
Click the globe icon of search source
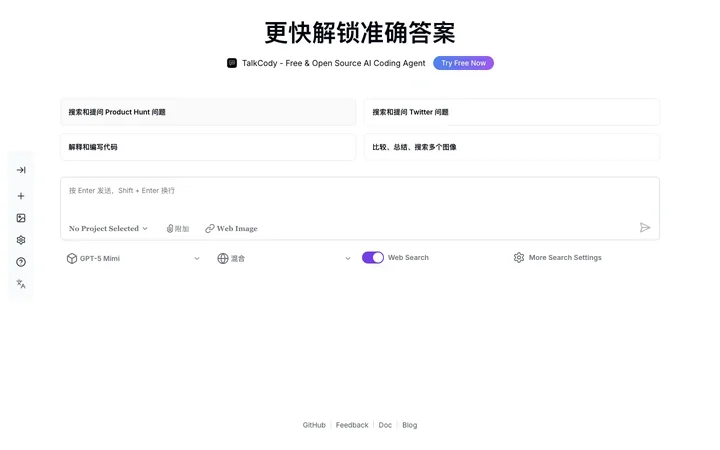223,259
